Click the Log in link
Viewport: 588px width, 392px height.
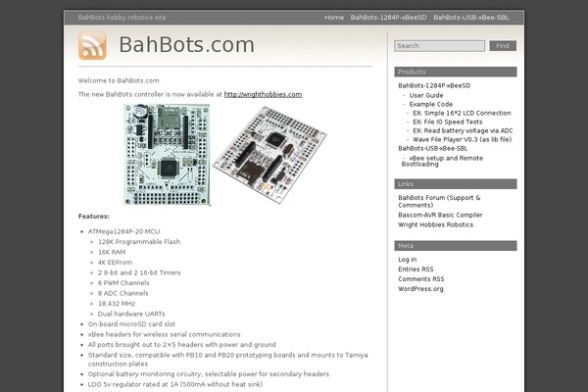[x=408, y=260]
